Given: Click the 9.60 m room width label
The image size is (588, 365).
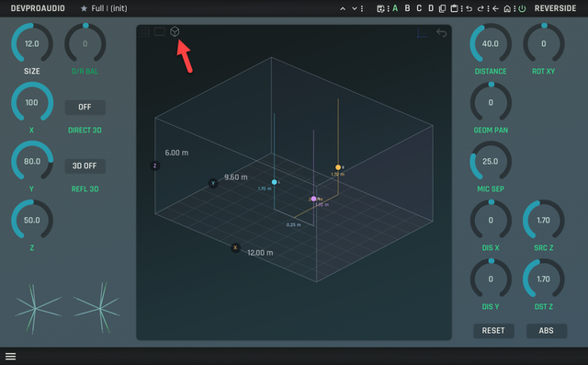Looking at the screenshot, I should (236, 177).
